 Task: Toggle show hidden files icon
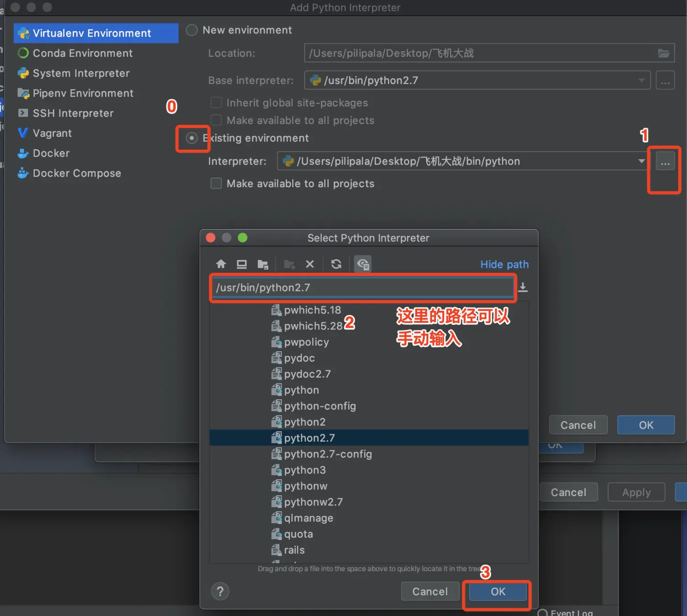[363, 264]
